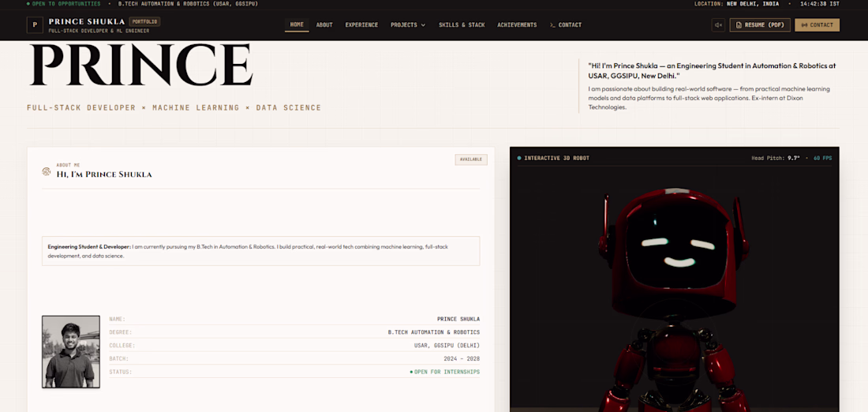Image resolution: width=868 pixels, height=412 pixels.
Task: Toggle the sound mute icon button
Action: click(x=718, y=25)
